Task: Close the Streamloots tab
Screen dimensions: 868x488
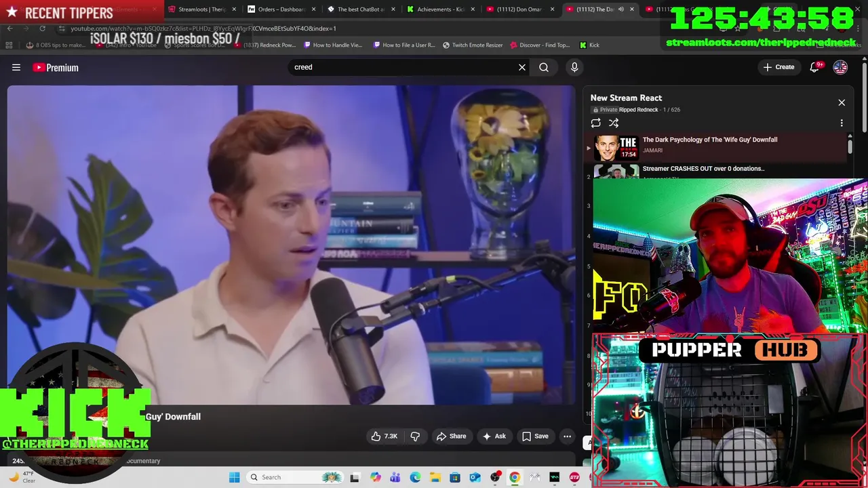Action: (x=234, y=9)
